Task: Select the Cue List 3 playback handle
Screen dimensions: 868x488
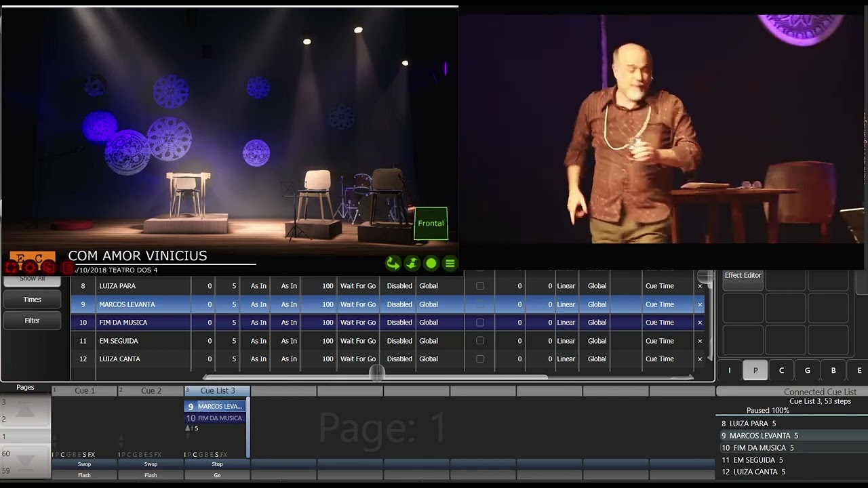Action: [217, 391]
